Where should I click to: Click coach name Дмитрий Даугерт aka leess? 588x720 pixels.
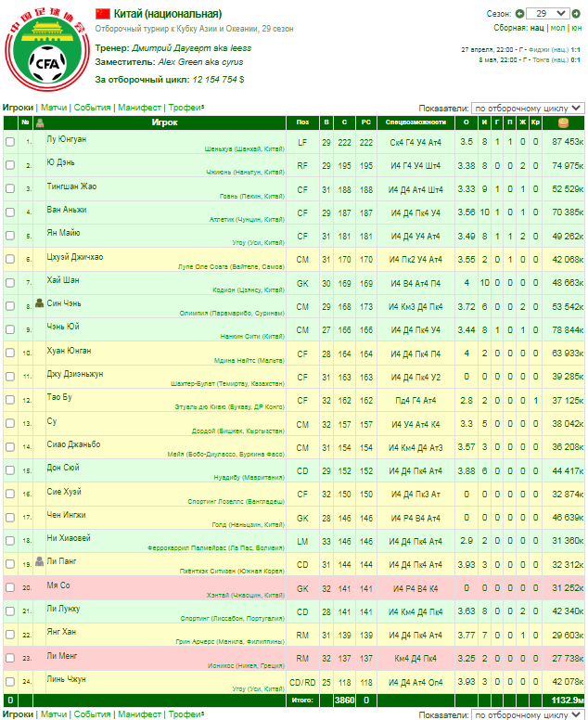tap(191, 47)
